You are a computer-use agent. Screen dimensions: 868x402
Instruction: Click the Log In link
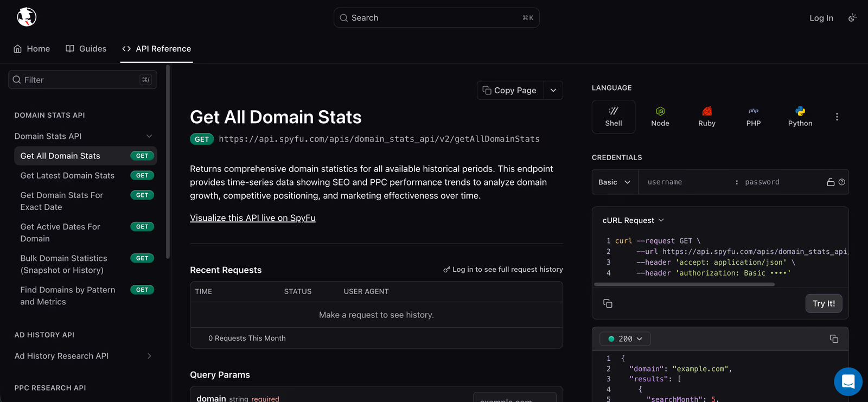pos(821,18)
